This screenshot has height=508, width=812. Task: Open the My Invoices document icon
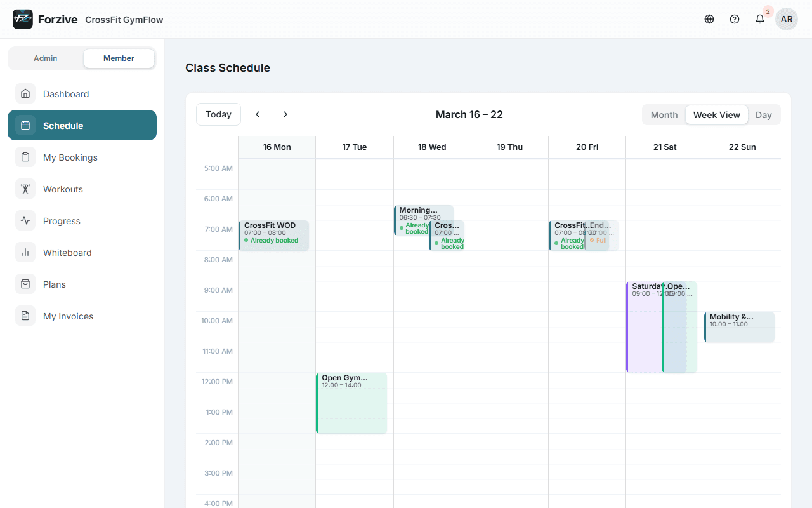(x=25, y=316)
